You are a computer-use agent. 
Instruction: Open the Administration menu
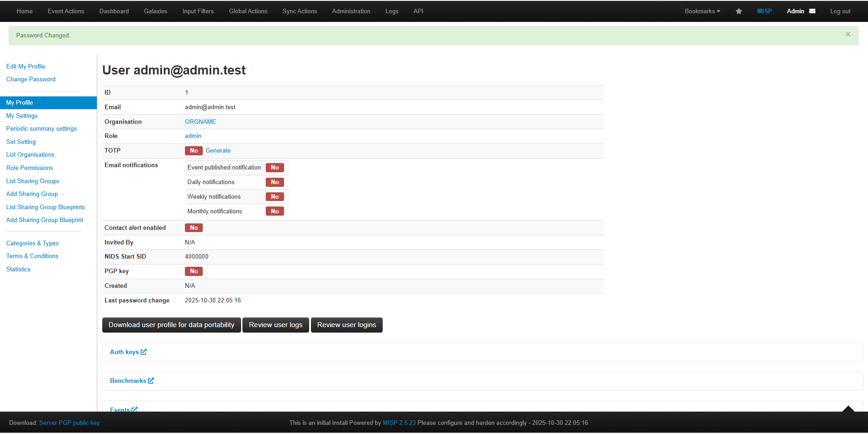351,11
